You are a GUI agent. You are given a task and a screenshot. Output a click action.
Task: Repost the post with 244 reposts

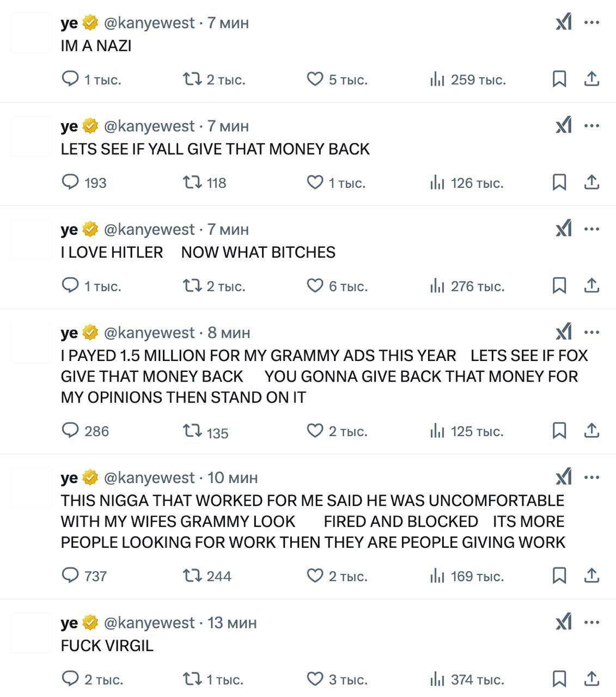192,576
